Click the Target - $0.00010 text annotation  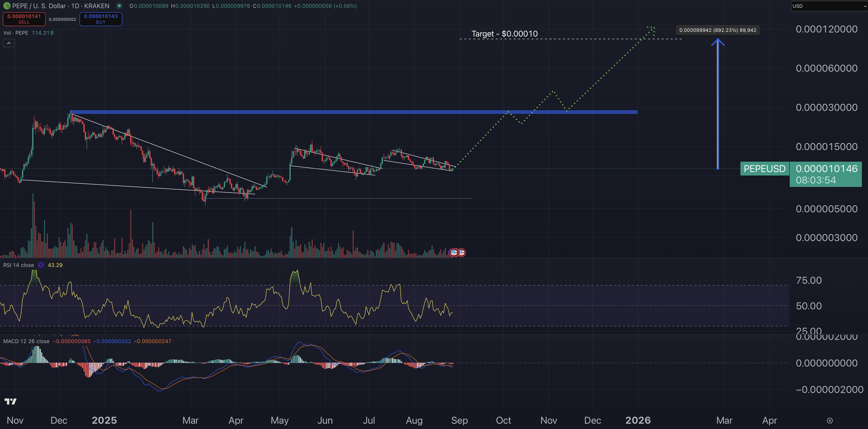point(504,34)
